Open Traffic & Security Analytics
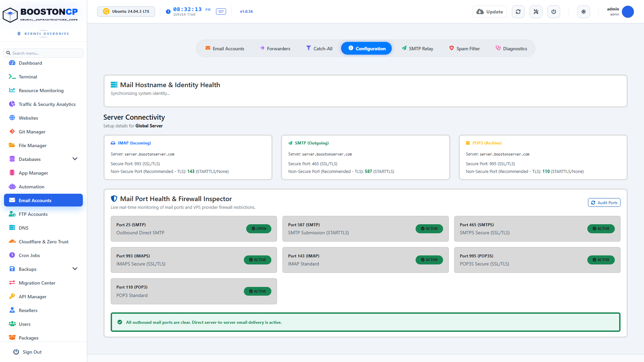644x362 pixels. click(x=43, y=104)
